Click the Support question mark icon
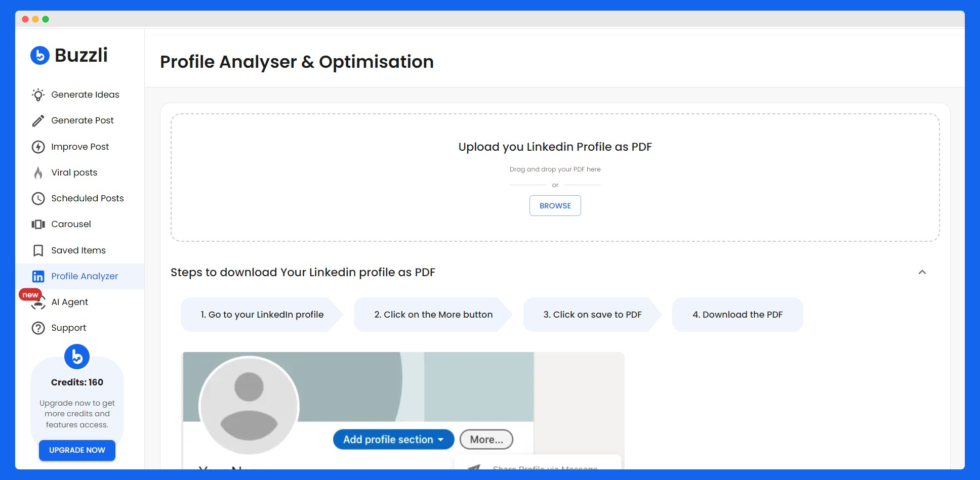Image resolution: width=980 pixels, height=480 pixels. (x=38, y=328)
